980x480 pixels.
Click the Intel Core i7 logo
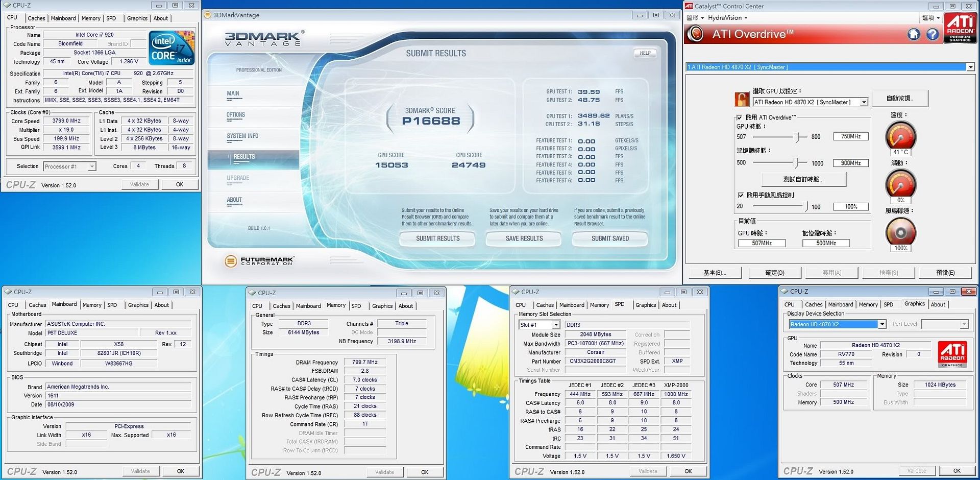(171, 48)
